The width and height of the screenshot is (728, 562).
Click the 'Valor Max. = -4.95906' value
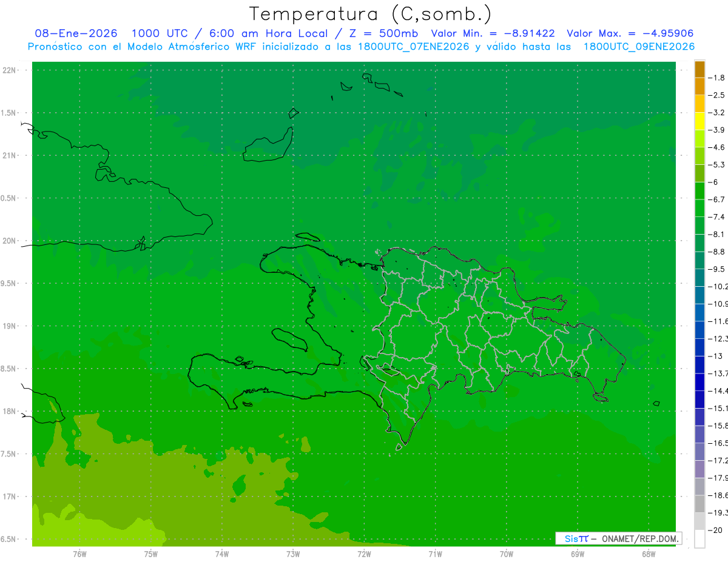[630, 33]
